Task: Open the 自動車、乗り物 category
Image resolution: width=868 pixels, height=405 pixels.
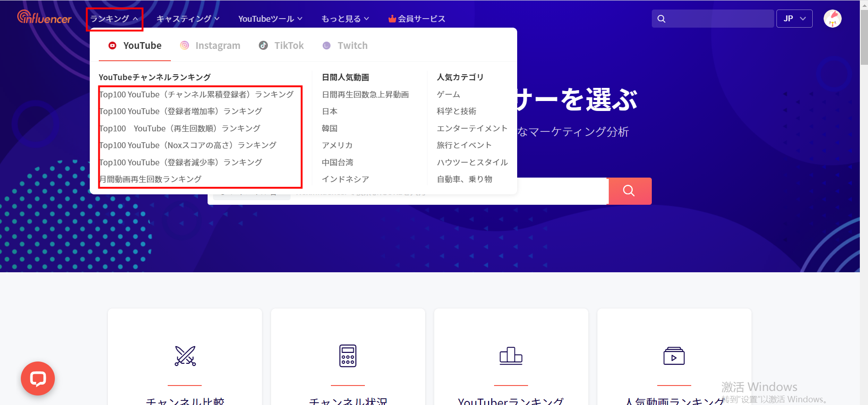Action: [464, 179]
